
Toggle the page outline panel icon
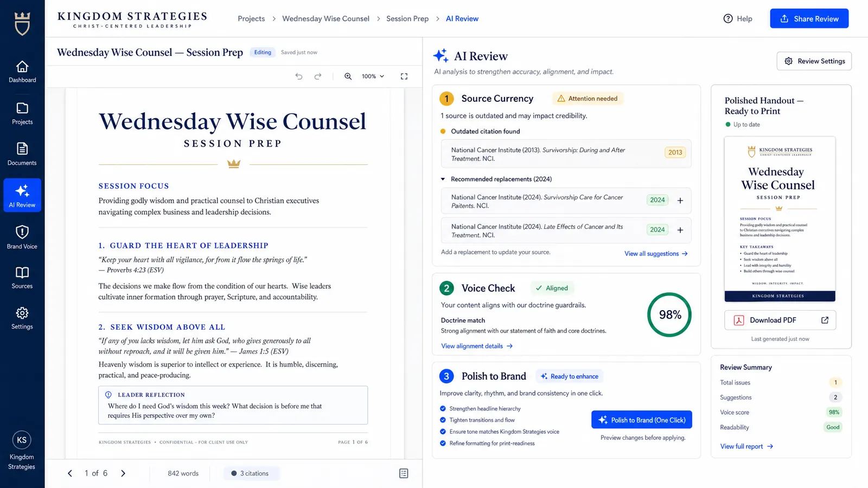pyautogui.click(x=404, y=473)
